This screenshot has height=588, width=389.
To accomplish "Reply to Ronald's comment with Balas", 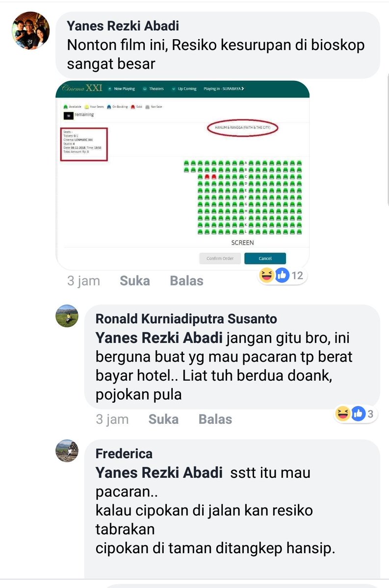I will pyautogui.click(x=215, y=419).
